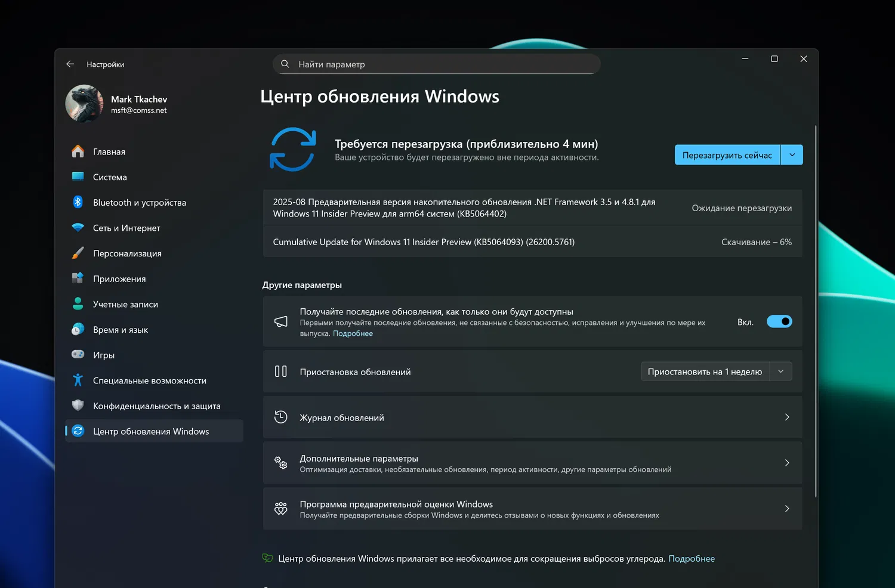Screen dimensions: 895x588
Task: Minimize the Настройки window
Action: click(x=745, y=58)
